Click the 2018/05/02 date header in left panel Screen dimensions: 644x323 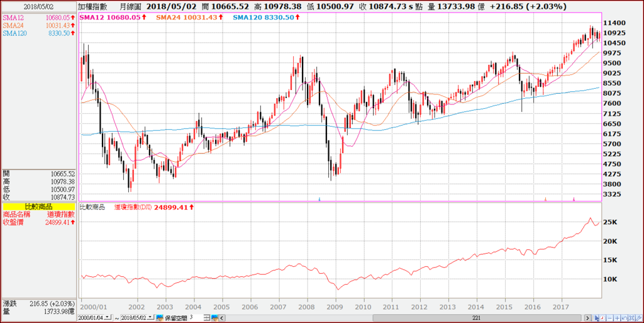(38, 7)
